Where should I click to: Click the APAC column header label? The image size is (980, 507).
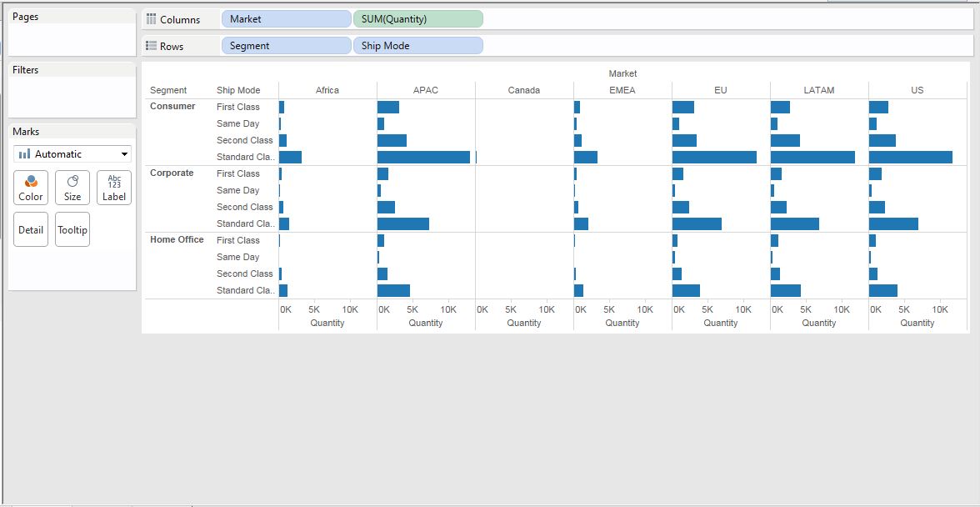coord(426,89)
